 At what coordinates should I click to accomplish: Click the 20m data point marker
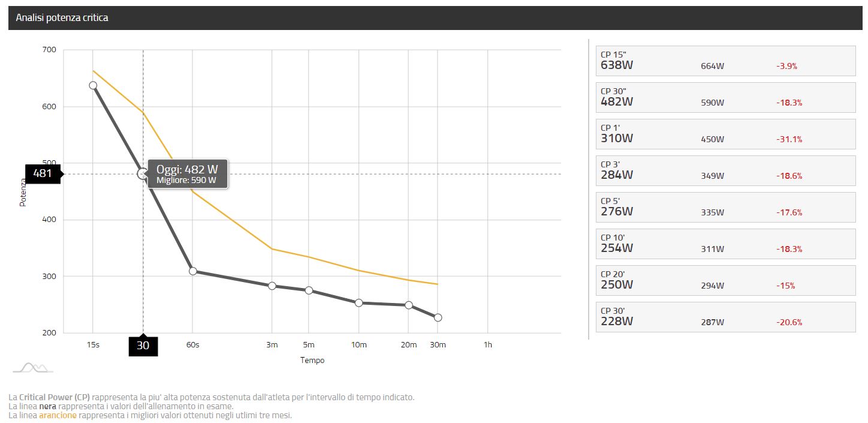click(409, 305)
